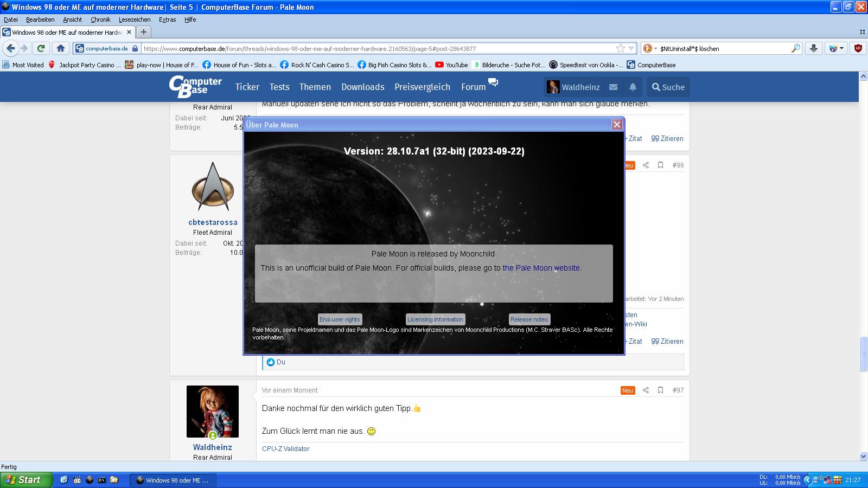Expand the address bar history dropdown

click(x=631, y=48)
